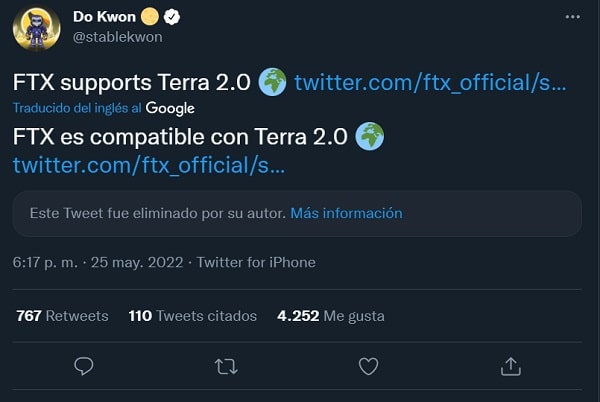This screenshot has height=402, width=600.
Task: Open the three-dot more options menu
Action: [571, 18]
